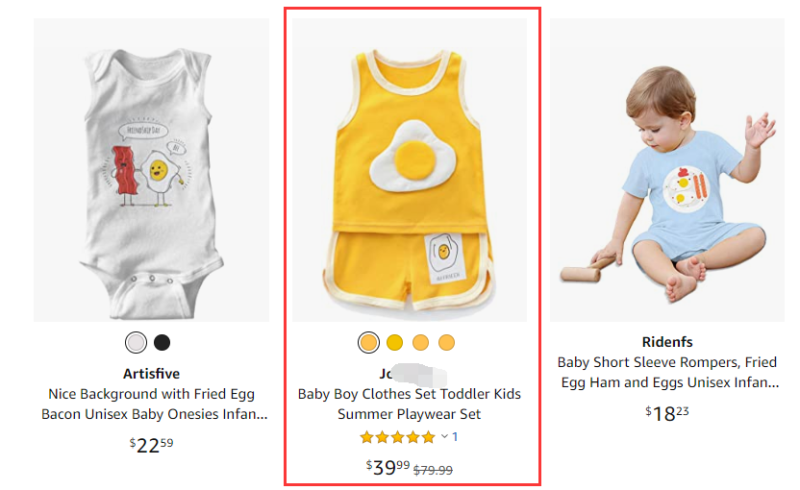Click the selected first swatch of the yellow playwear set
800x490 pixels.
pyautogui.click(x=369, y=343)
